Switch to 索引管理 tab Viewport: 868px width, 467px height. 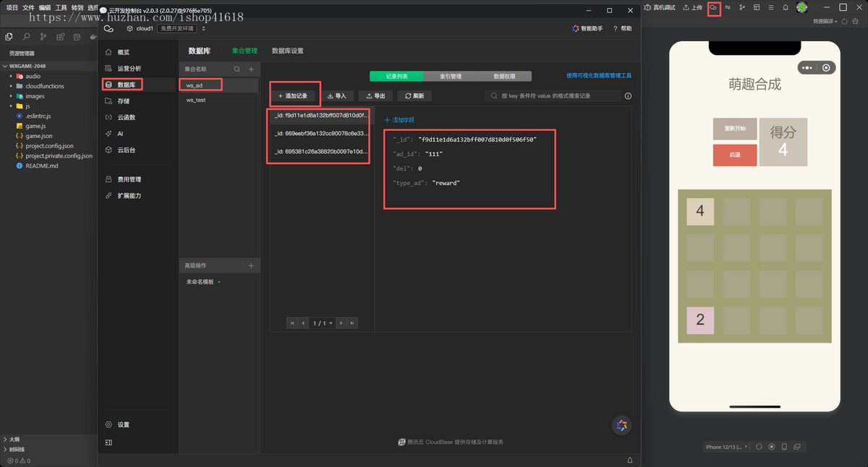451,76
